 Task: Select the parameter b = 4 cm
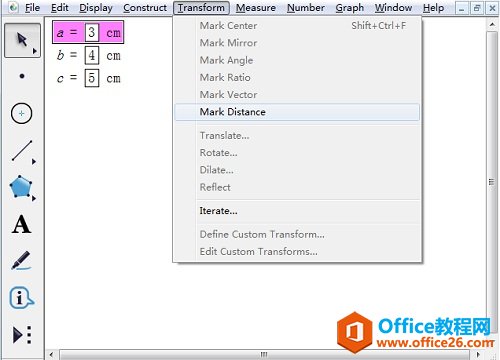[x=89, y=55]
